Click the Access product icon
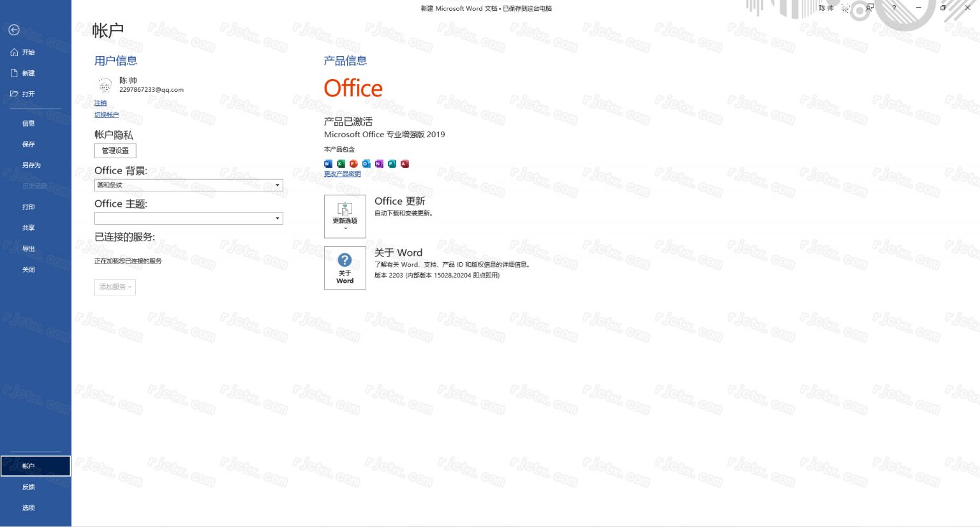 point(405,164)
